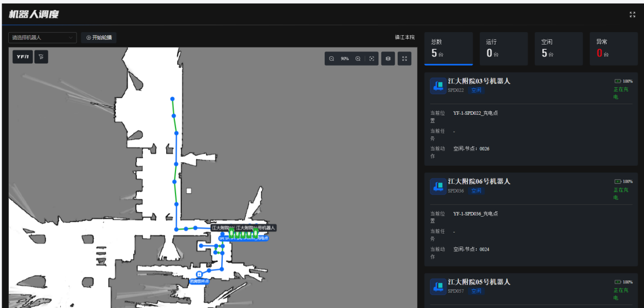Zoom in the map with the plus magnifier

click(x=358, y=59)
